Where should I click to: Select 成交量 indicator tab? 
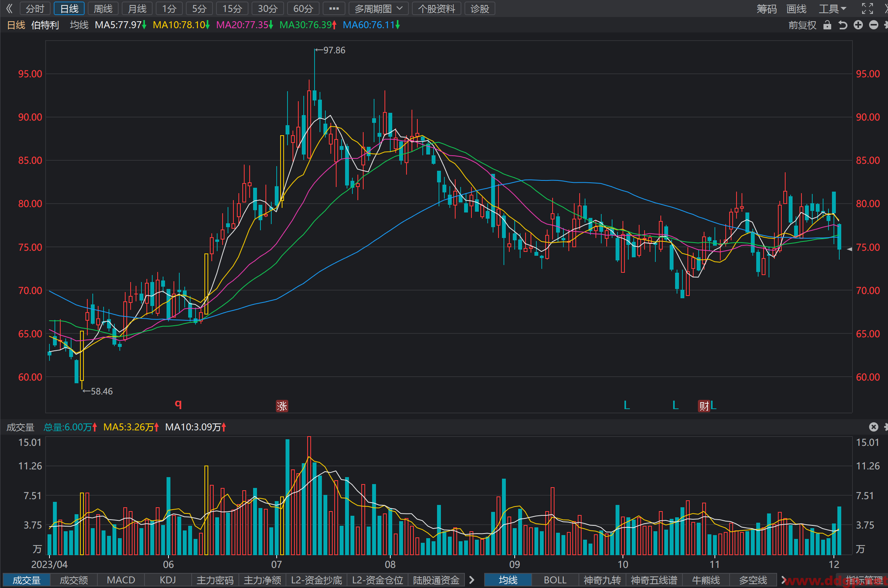(x=26, y=580)
